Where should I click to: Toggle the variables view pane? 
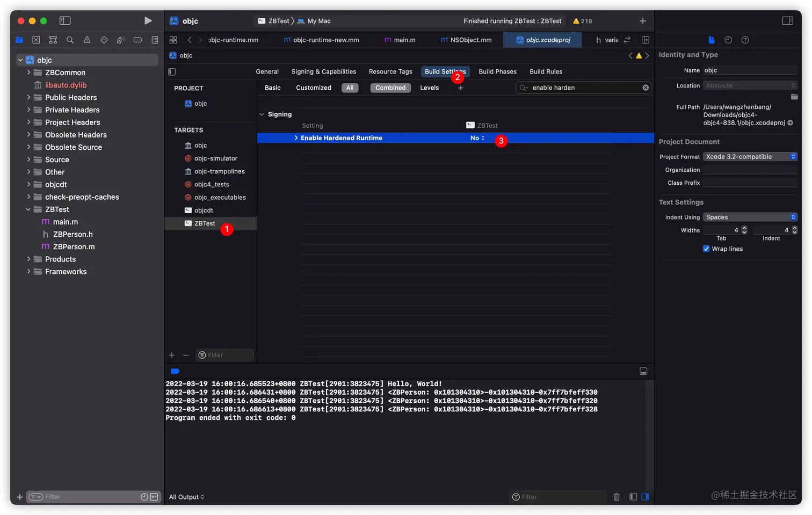pos(633,497)
